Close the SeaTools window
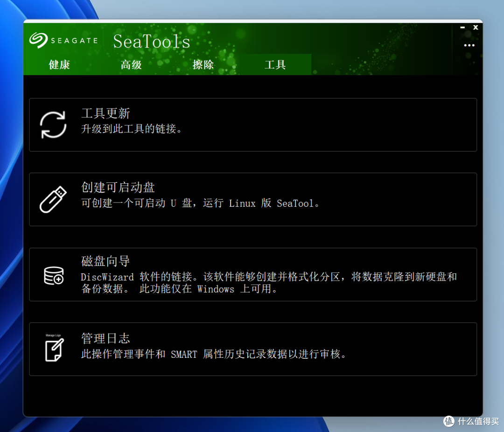The height and width of the screenshot is (432, 504). [476, 28]
